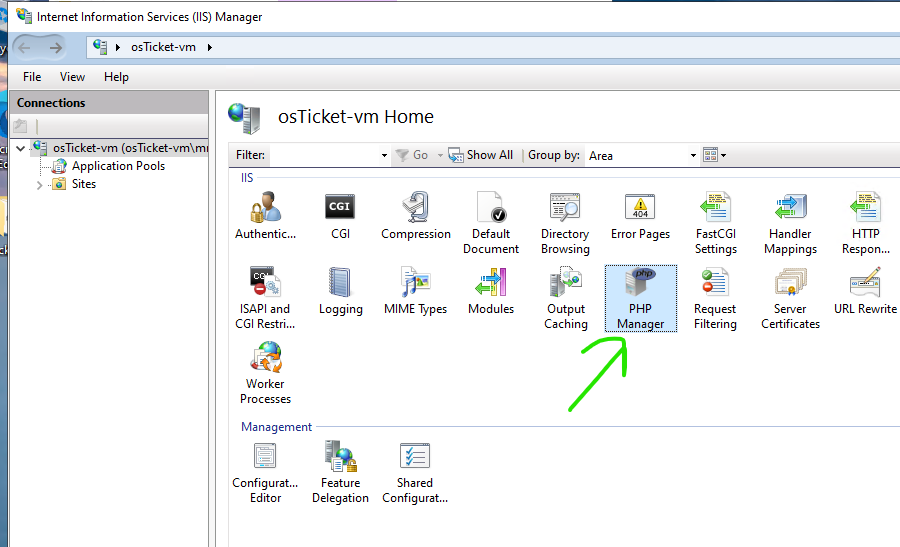Click Show All in the filter bar
Viewport: 900px width, 547px height.
tap(481, 155)
